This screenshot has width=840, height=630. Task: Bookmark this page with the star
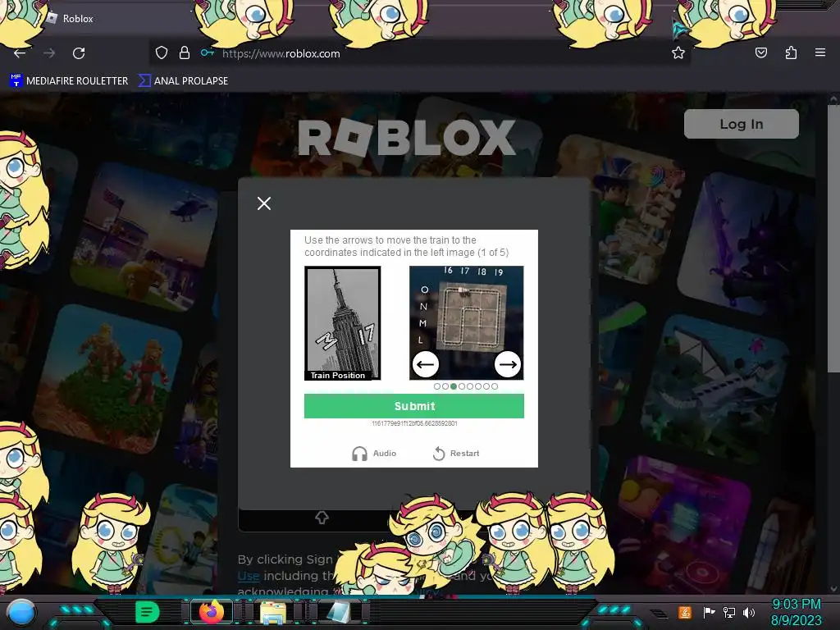tap(678, 53)
